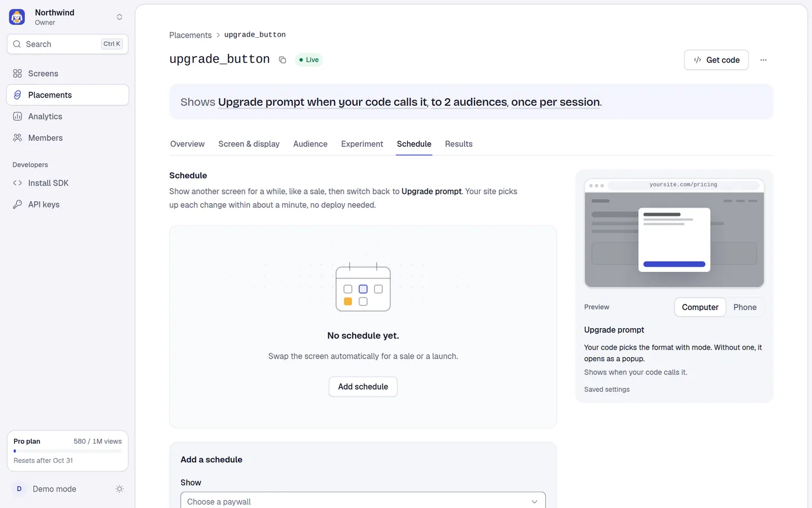This screenshot has height=508, width=812.
Task: Click the Analytics chart icon
Action: pos(17,117)
